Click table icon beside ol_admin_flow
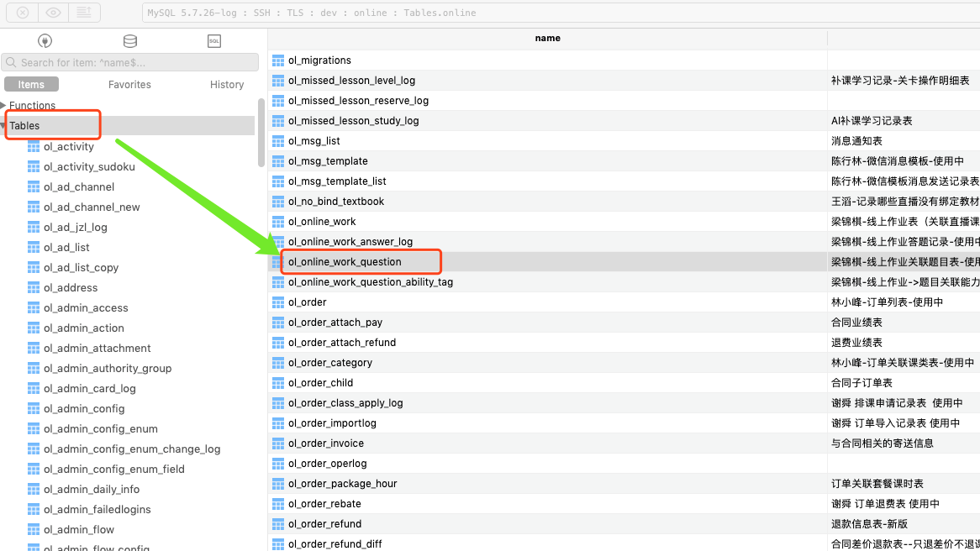This screenshot has width=980, height=551. click(34, 530)
